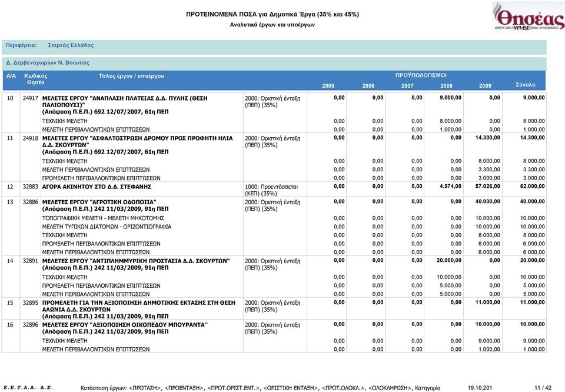Click title ΑΣΦΑΛΤΟΣΤΡΩΣΗ ΔΡΟΜΟΥ ΠΡΟΣ ΠΡΟΦΗΤΗ ΗΛΙΑ
This screenshot has height=392, width=565.
pyautogui.click(x=138, y=142)
